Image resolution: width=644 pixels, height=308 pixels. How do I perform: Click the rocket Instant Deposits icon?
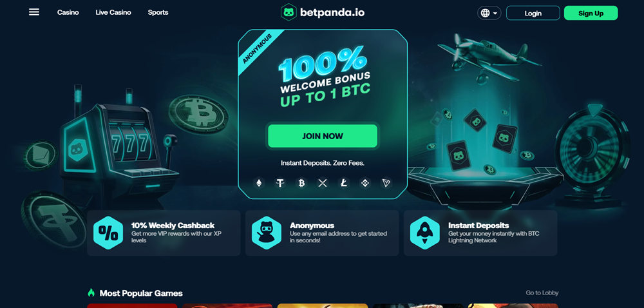pyautogui.click(x=425, y=233)
